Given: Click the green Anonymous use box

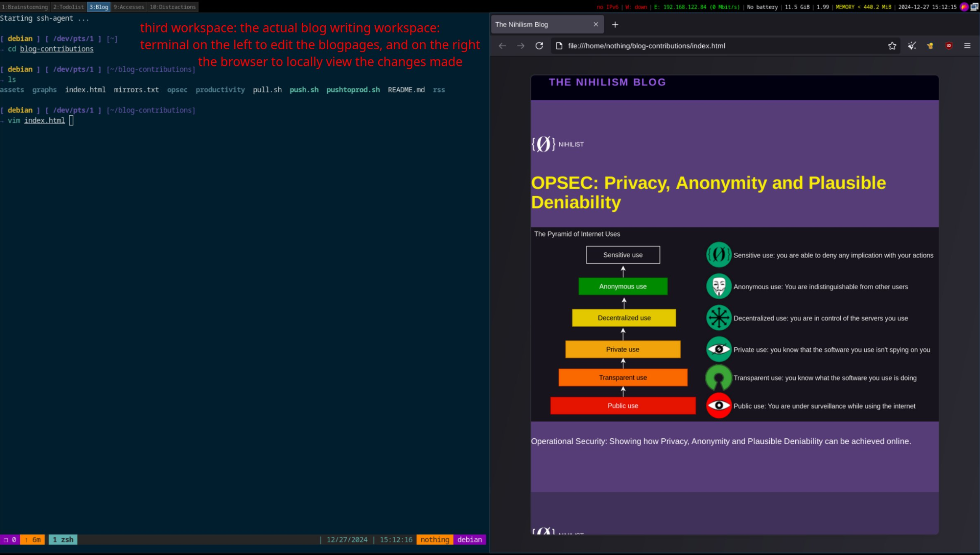Looking at the screenshot, I should click(x=623, y=286).
